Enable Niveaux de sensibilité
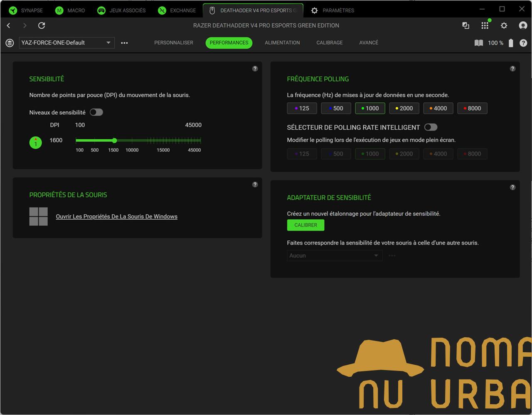The width and height of the screenshot is (532, 415). tap(96, 112)
